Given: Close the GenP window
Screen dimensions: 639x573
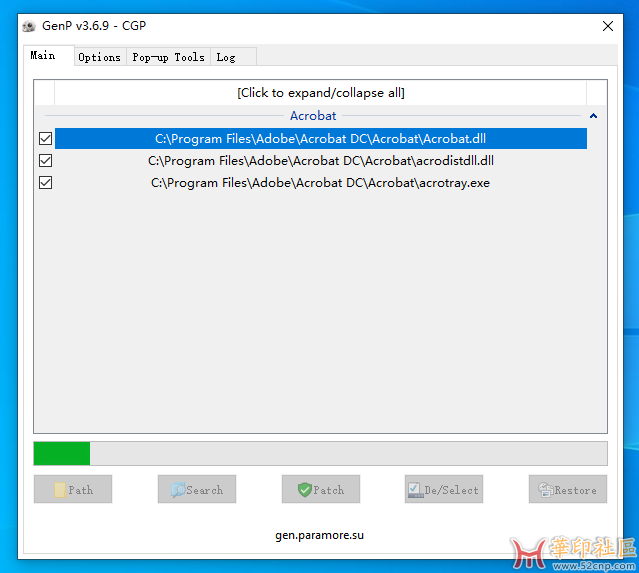Looking at the screenshot, I should coord(608,26).
